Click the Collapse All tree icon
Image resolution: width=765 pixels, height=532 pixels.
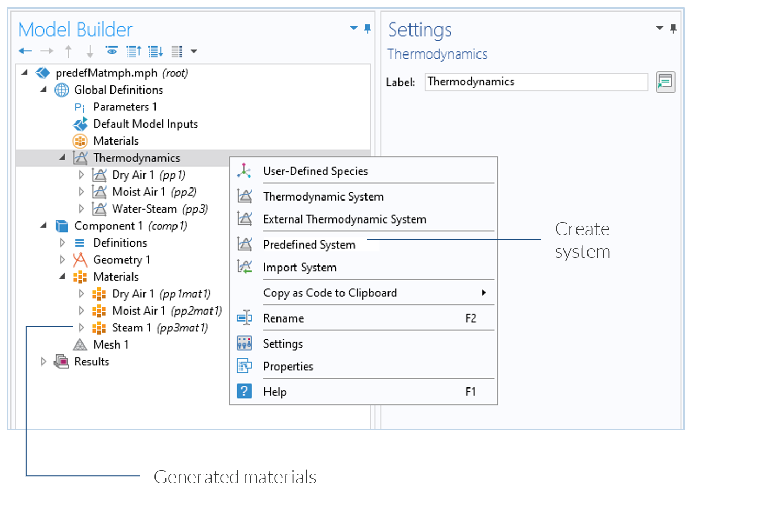(134, 51)
